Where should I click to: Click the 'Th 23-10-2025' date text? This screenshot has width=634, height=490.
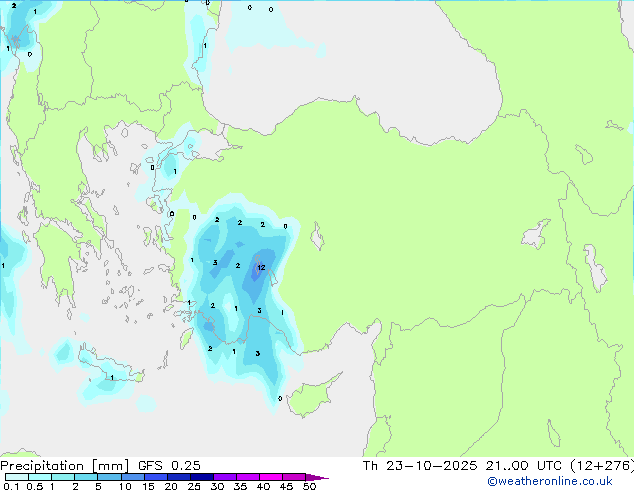(420, 466)
